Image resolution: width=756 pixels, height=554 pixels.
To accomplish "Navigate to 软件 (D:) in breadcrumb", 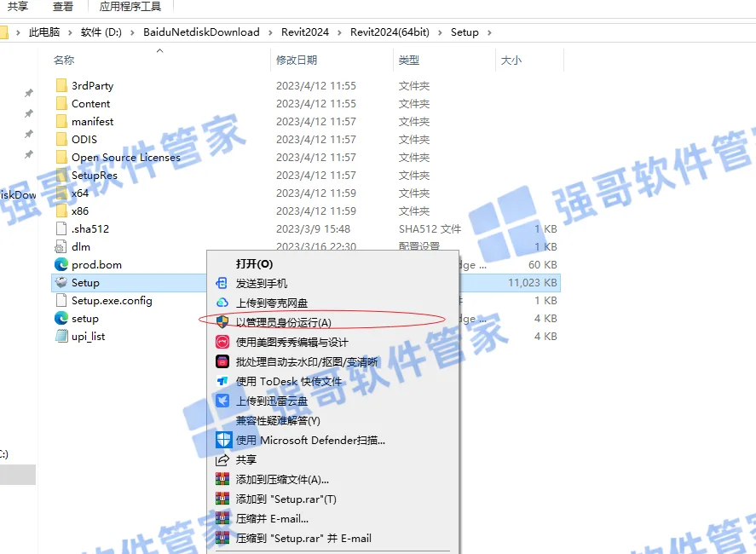I will click(x=101, y=32).
